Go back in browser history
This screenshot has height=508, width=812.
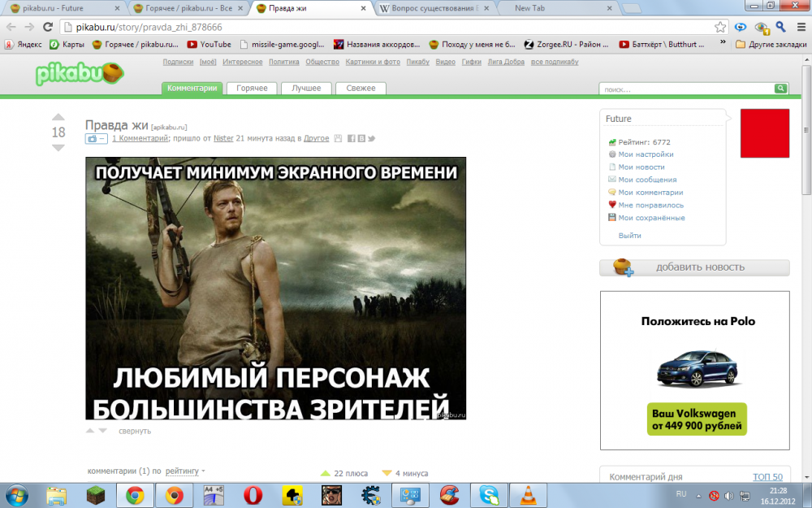[x=11, y=27]
